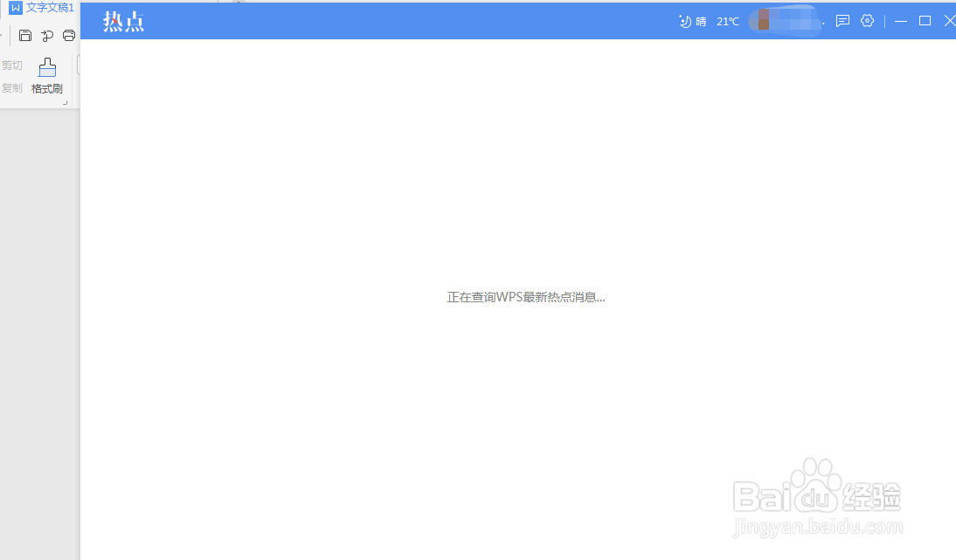The height and width of the screenshot is (560, 956).
Task: Close the 热点 window
Action: pyautogui.click(x=949, y=21)
